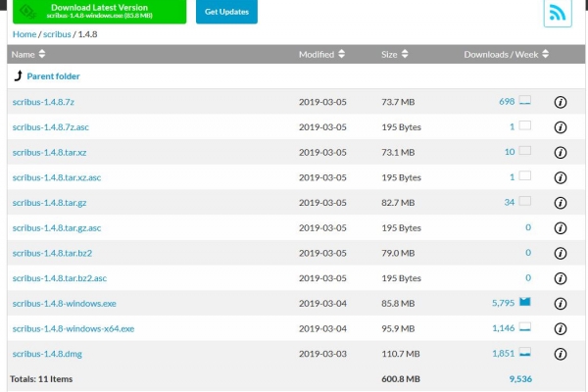Click the Parent folder up-arrow icon
This screenshot has width=588, height=392.
click(19, 75)
